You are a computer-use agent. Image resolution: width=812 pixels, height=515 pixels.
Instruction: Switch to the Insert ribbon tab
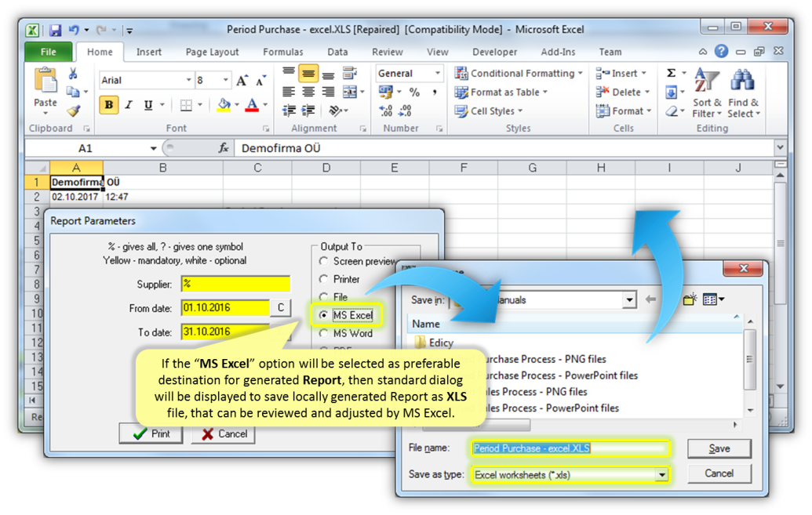(148, 52)
